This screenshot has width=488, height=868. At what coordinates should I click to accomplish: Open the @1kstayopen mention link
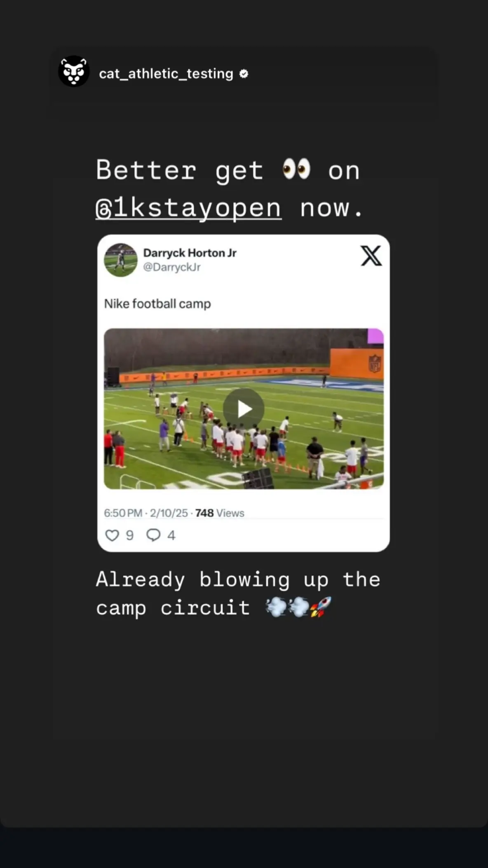(188, 208)
